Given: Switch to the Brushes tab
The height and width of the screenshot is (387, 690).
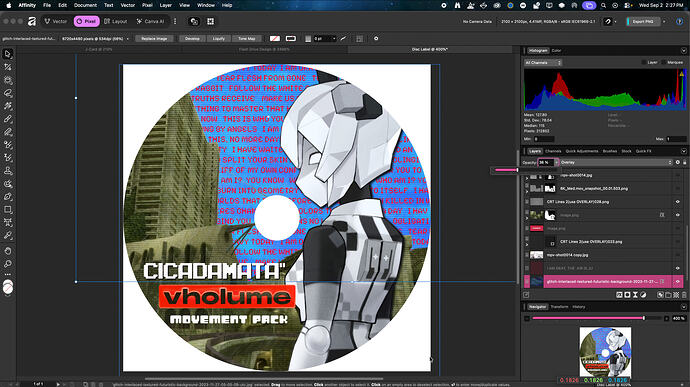Looking at the screenshot, I should coord(609,151).
